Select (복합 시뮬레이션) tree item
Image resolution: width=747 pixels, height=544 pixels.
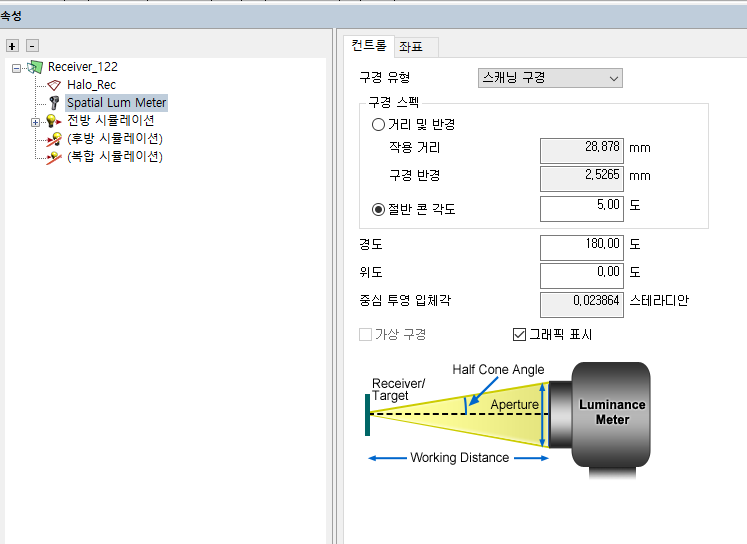115,157
